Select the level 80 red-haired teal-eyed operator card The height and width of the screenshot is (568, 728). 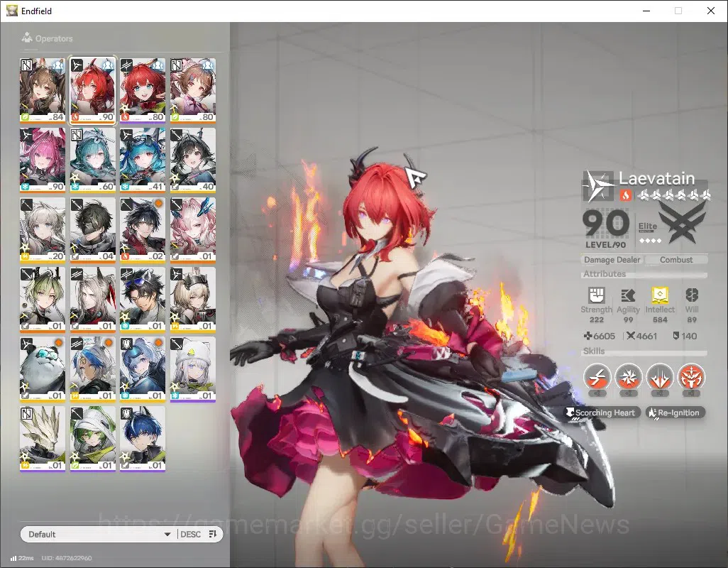143,90
